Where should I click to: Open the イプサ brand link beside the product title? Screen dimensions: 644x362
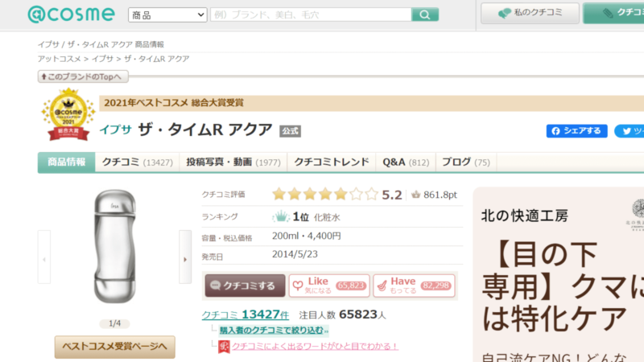point(115,130)
